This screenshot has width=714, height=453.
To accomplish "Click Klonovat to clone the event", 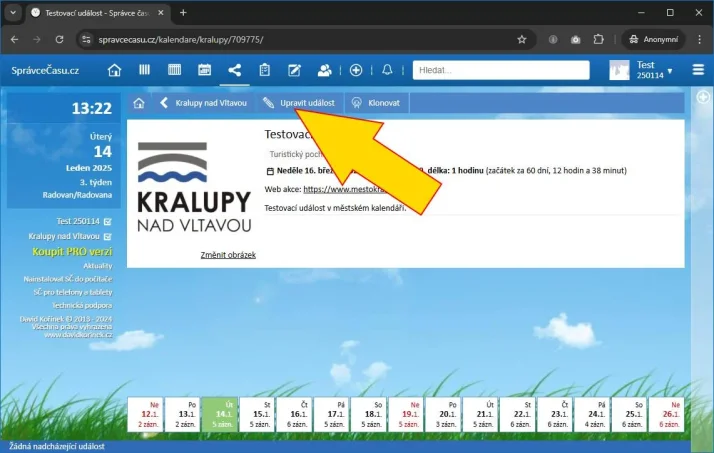I will click(x=376, y=103).
